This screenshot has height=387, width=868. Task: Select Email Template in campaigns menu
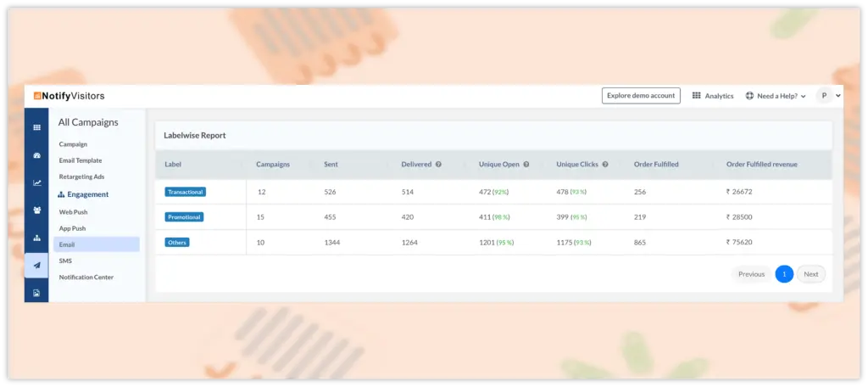point(81,160)
